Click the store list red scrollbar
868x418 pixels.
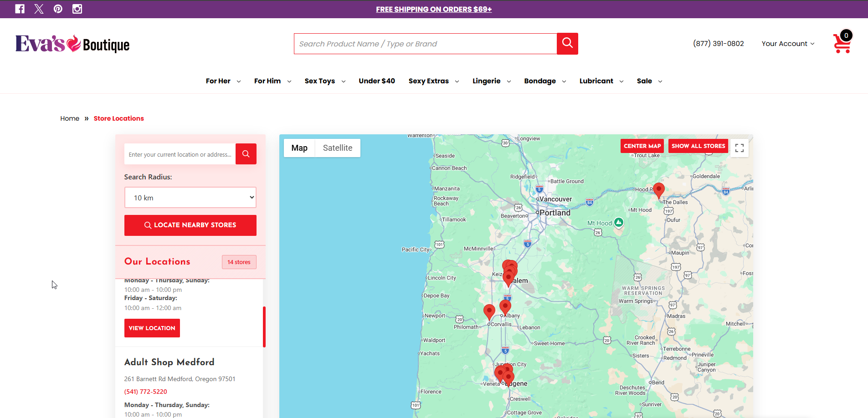[264, 326]
